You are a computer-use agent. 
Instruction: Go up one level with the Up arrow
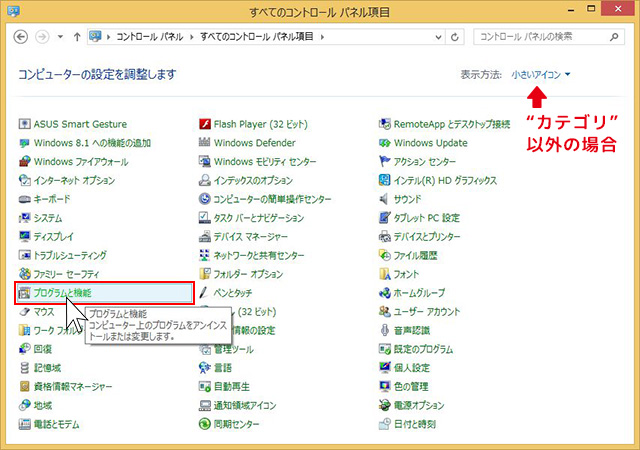77,37
